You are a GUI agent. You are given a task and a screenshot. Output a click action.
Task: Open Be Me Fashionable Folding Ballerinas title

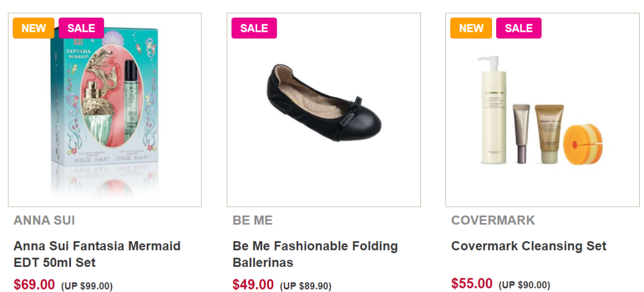tap(315, 254)
